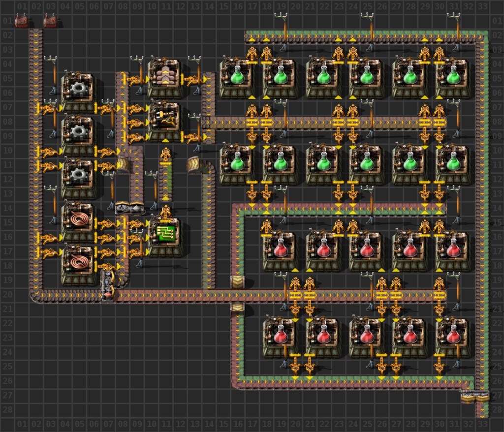Open the last red science assembler in upper row
Viewport: 504px width, 432px height.
point(453,251)
